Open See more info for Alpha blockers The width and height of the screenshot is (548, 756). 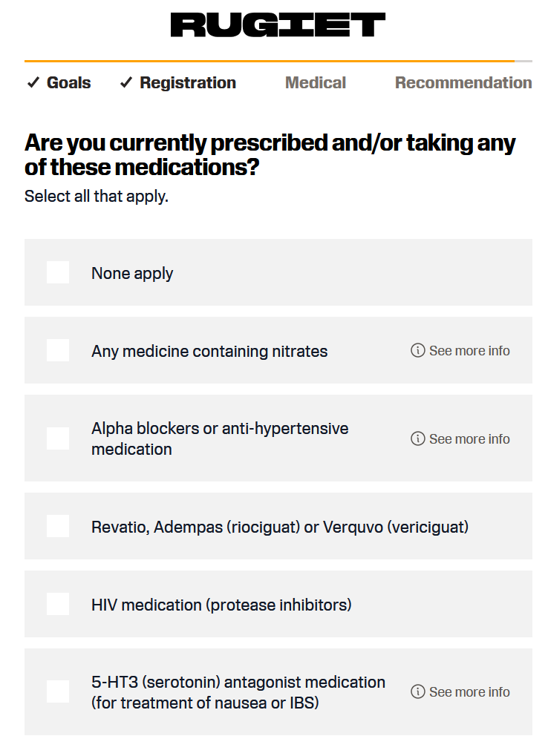pos(460,438)
